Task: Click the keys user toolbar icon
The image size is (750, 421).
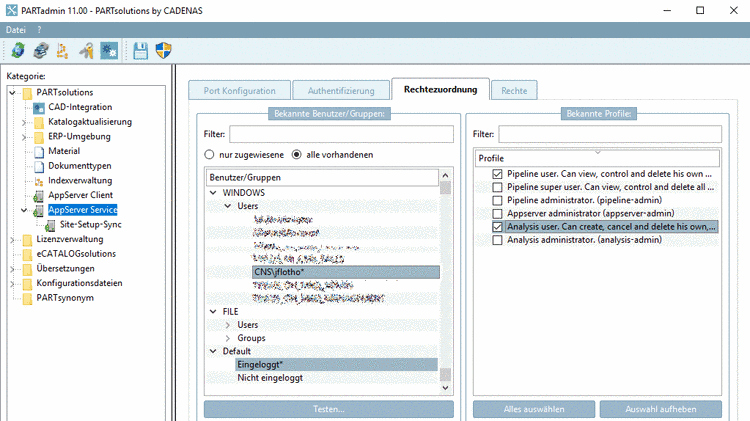Action: coord(86,50)
